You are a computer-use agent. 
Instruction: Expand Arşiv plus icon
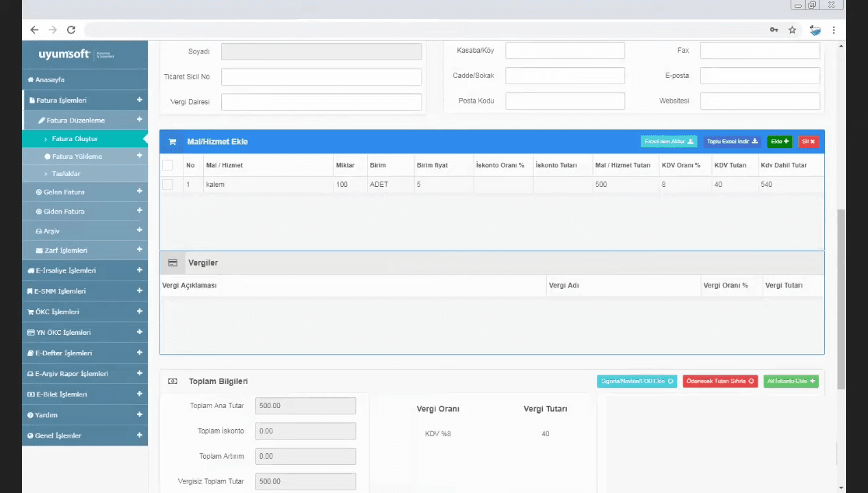click(x=140, y=231)
